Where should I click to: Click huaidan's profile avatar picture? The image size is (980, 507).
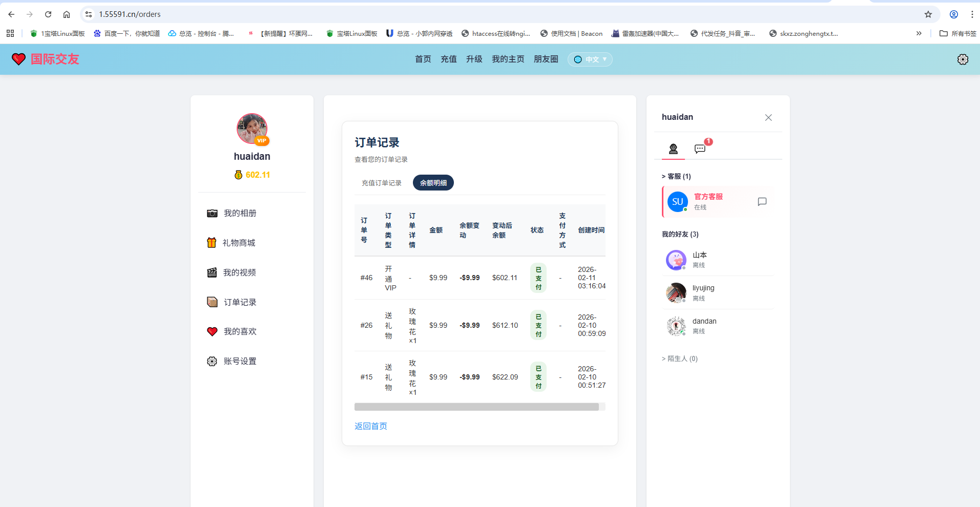point(252,129)
